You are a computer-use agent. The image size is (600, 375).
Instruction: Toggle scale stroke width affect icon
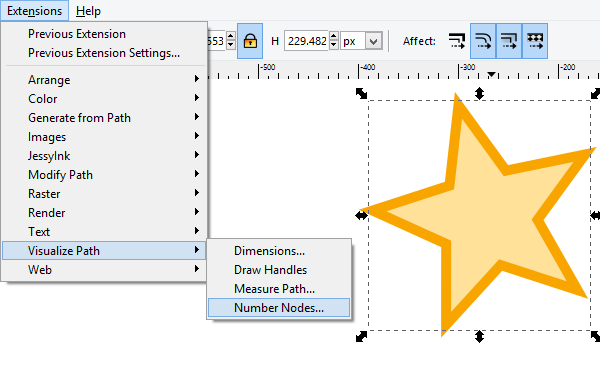(x=457, y=41)
